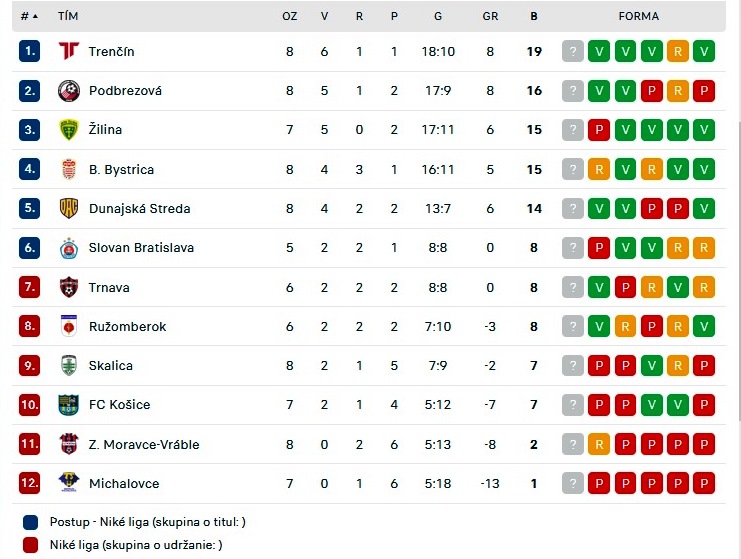Click the Trenčín club logo
Image resolution: width=741 pixels, height=559 pixels.
pos(68,51)
